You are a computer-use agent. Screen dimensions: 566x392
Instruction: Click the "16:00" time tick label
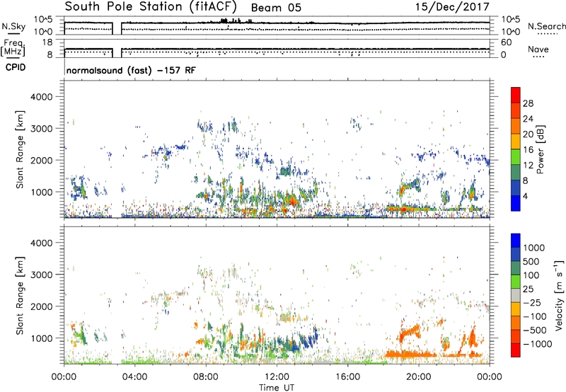pyautogui.click(x=347, y=377)
